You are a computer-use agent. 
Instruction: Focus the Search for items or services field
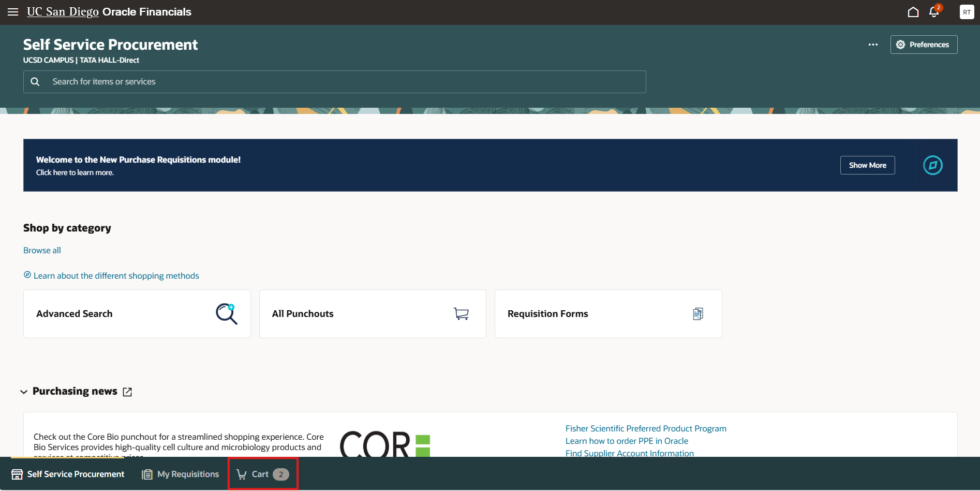(x=334, y=82)
